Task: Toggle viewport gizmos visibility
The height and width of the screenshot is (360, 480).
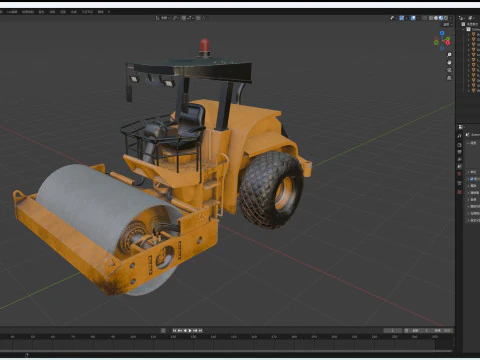Action: tap(402, 18)
